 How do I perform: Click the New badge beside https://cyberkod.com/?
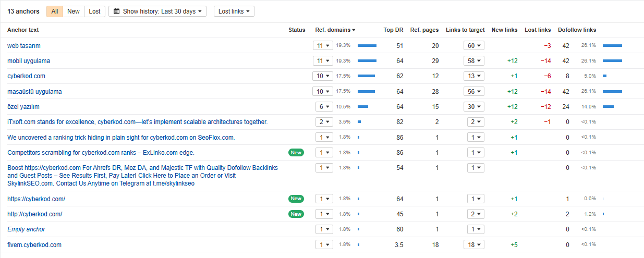296,199
